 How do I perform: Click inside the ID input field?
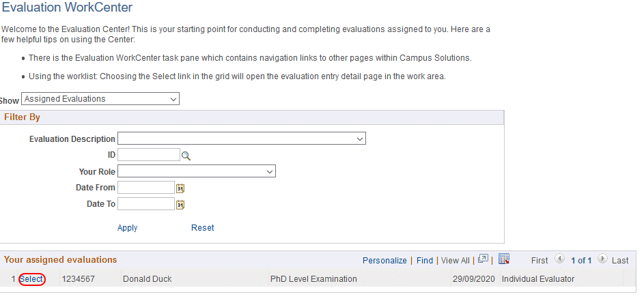tap(149, 155)
